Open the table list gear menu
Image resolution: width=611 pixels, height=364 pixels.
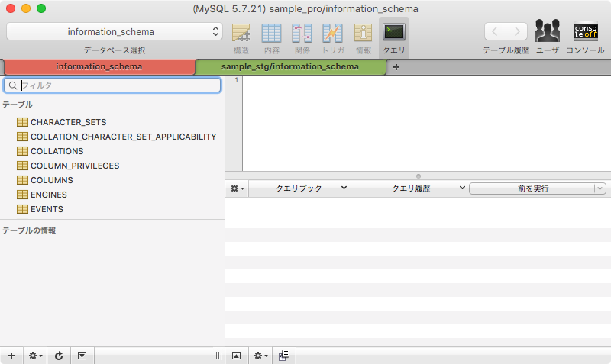click(35, 356)
